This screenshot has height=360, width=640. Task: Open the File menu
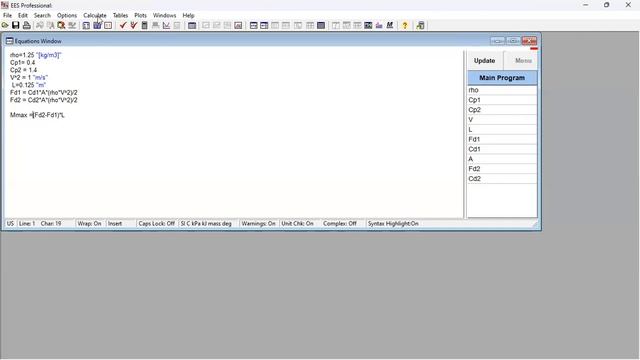(7, 15)
